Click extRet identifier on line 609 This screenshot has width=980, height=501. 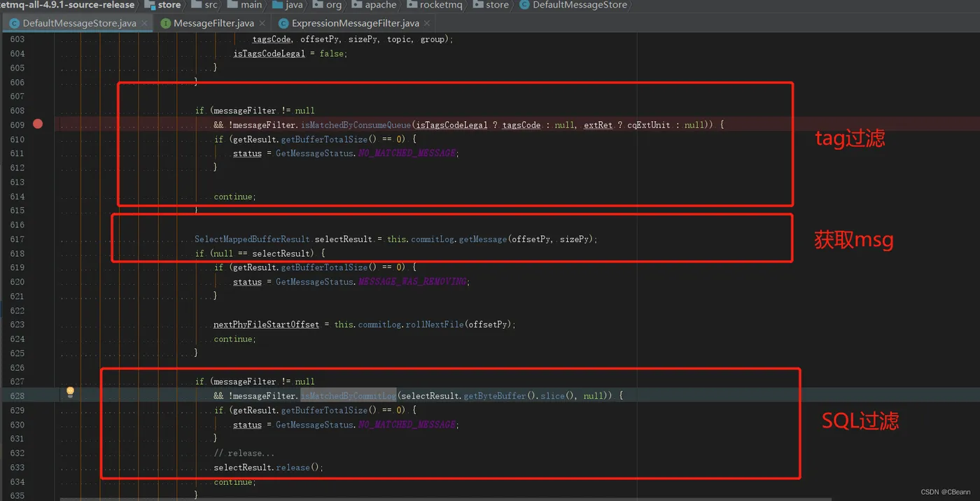(x=598, y=125)
